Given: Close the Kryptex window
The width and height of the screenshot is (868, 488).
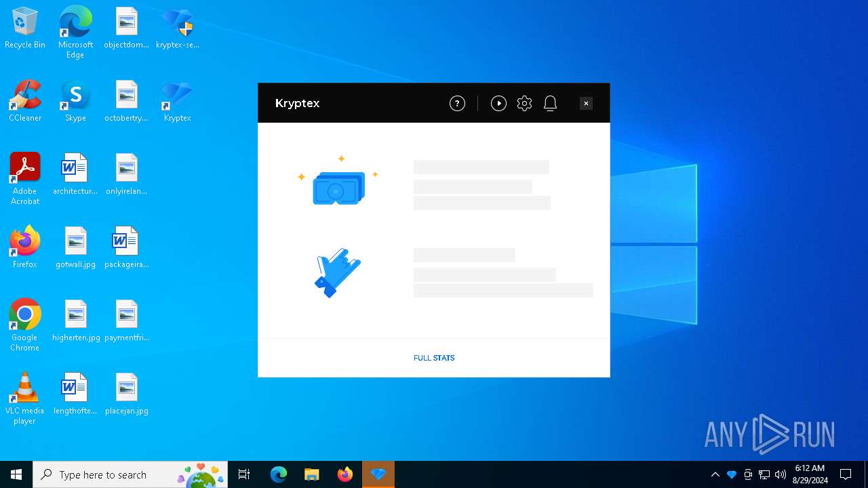Looking at the screenshot, I should click(x=586, y=103).
